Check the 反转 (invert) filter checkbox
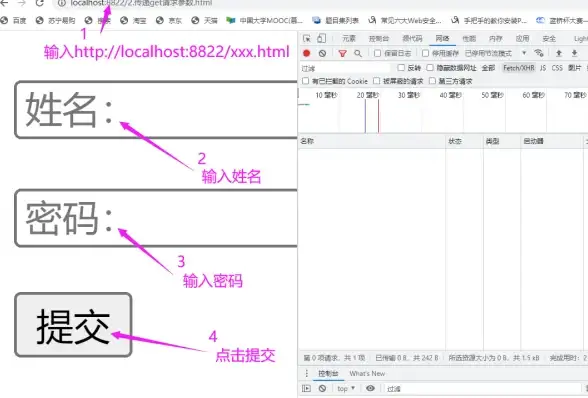The height and width of the screenshot is (398, 588). tap(401, 68)
